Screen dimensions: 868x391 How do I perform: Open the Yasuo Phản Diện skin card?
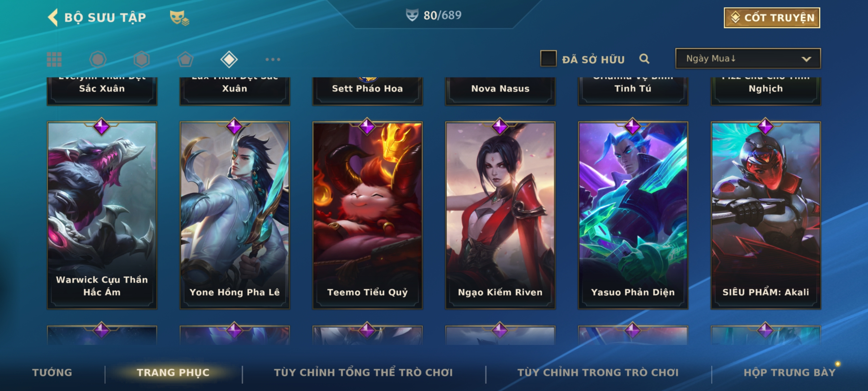coord(633,215)
